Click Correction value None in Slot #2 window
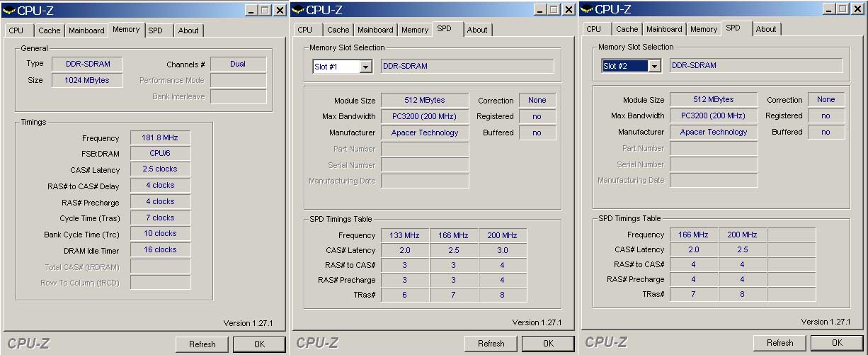This screenshot has height=355, width=868. tap(826, 100)
